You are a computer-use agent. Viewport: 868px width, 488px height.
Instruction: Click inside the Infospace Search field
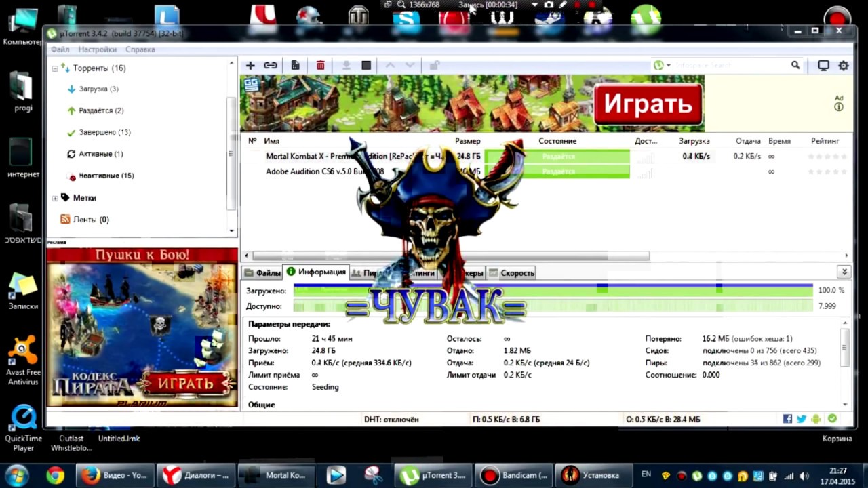coord(731,65)
